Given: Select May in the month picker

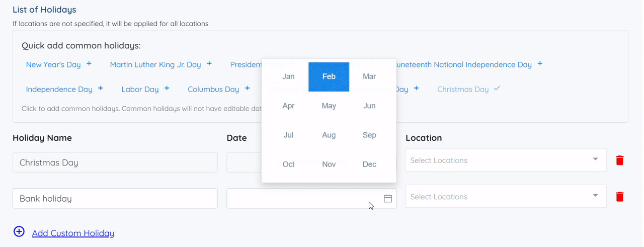Looking at the screenshot, I should [329, 106].
